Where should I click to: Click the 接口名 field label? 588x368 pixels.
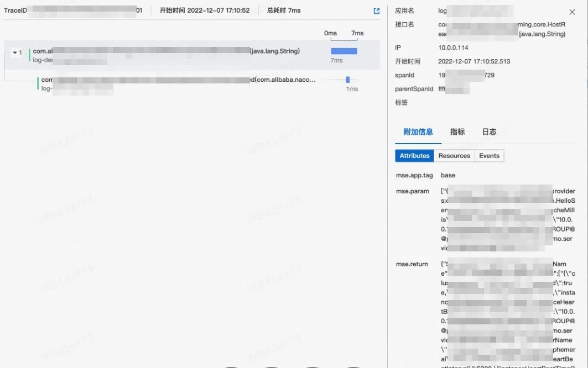pyautogui.click(x=404, y=24)
